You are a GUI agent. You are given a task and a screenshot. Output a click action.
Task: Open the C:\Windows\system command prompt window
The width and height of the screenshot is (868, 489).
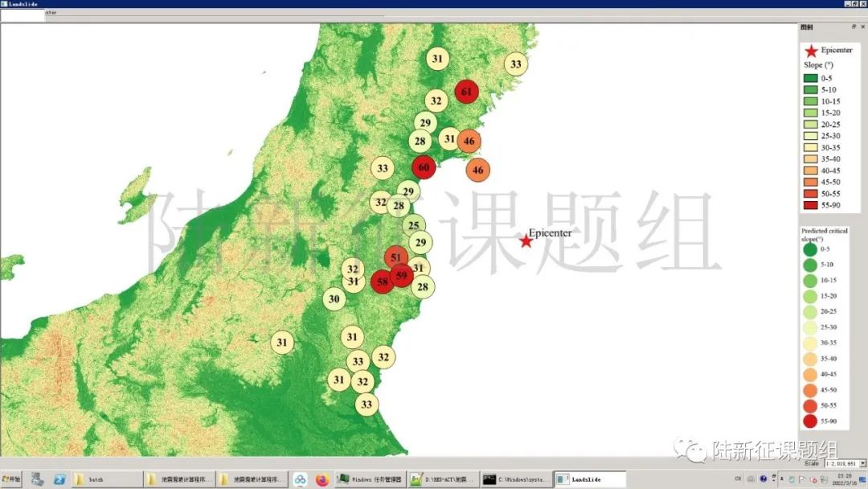tap(517, 479)
